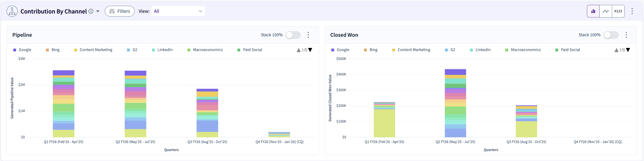Click the Contribution By Channel hierarchy icon
This screenshot has width=644, height=161.
click(12, 11)
